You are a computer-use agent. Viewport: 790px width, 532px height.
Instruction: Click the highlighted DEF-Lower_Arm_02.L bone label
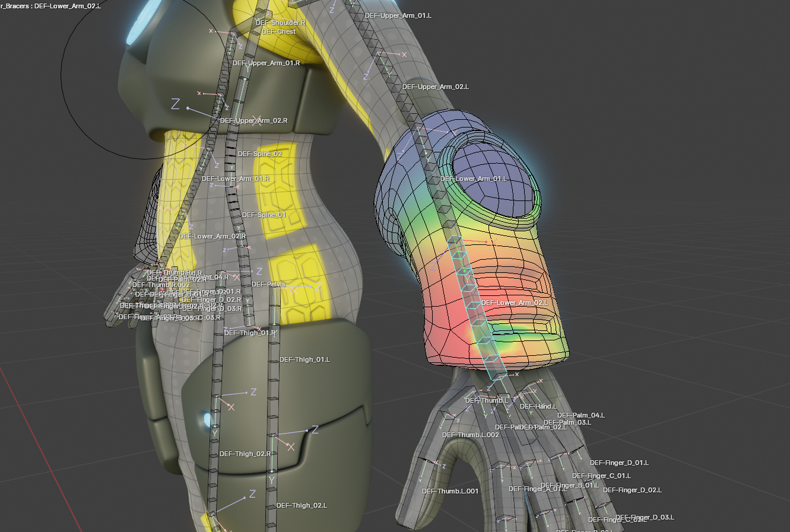point(515,302)
